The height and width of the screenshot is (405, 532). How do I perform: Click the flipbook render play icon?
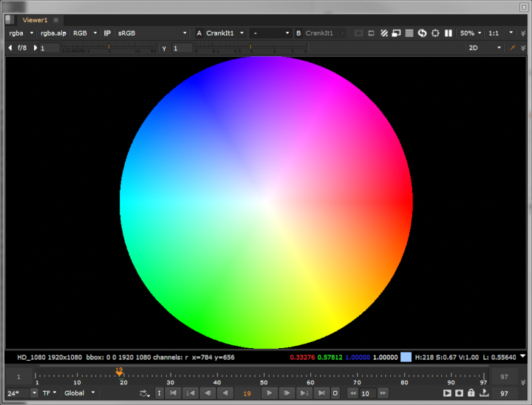pos(448,393)
